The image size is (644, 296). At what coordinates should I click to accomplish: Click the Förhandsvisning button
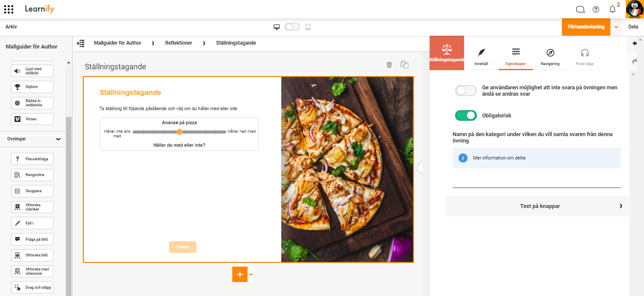(586, 27)
